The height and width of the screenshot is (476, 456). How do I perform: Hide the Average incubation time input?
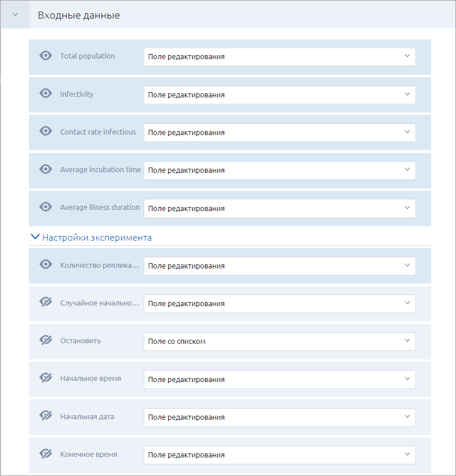pos(46,169)
